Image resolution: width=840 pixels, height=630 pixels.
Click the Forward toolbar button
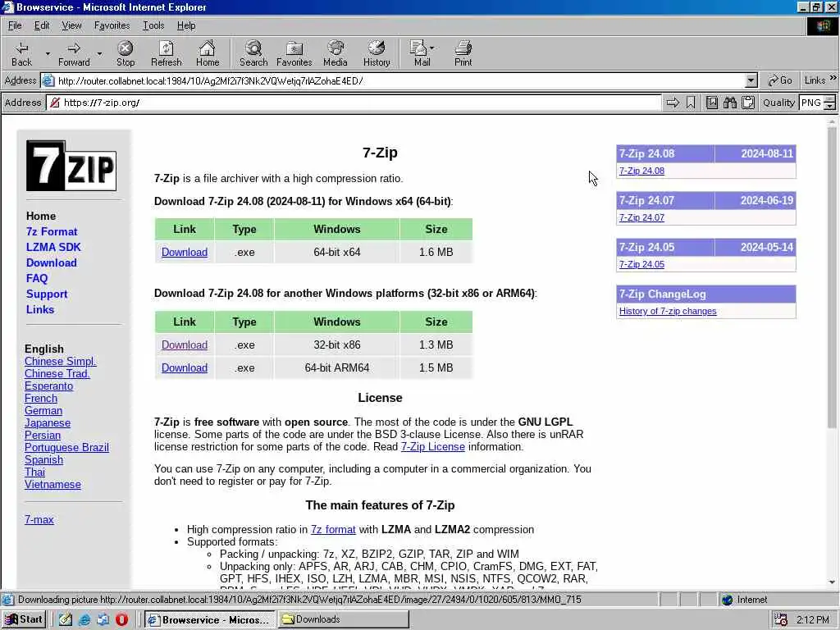click(74, 53)
